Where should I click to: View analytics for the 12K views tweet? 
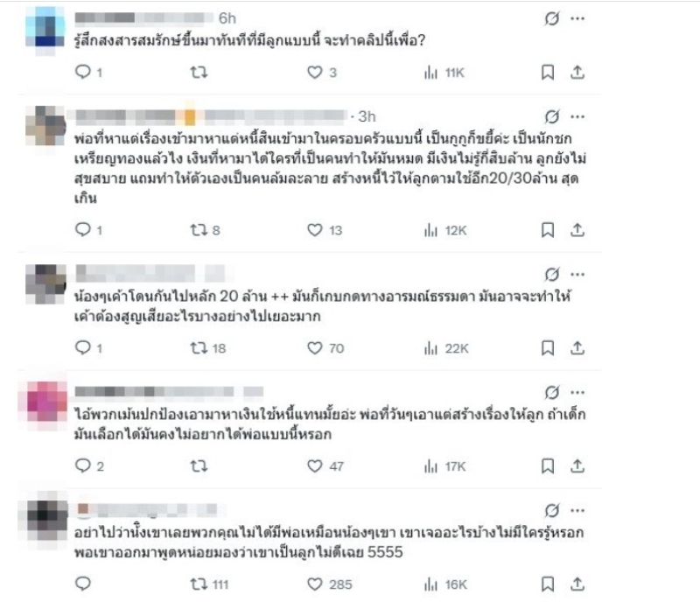(430, 230)
